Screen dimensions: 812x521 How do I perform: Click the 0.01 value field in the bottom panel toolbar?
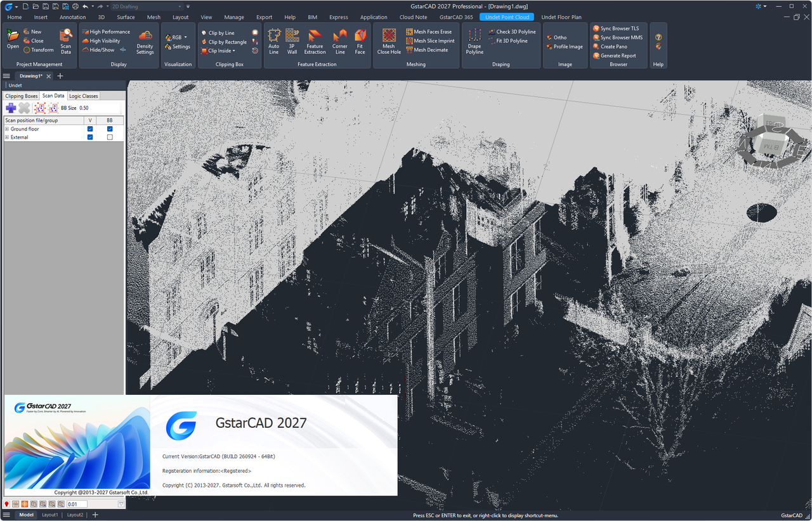coord(77,504)
